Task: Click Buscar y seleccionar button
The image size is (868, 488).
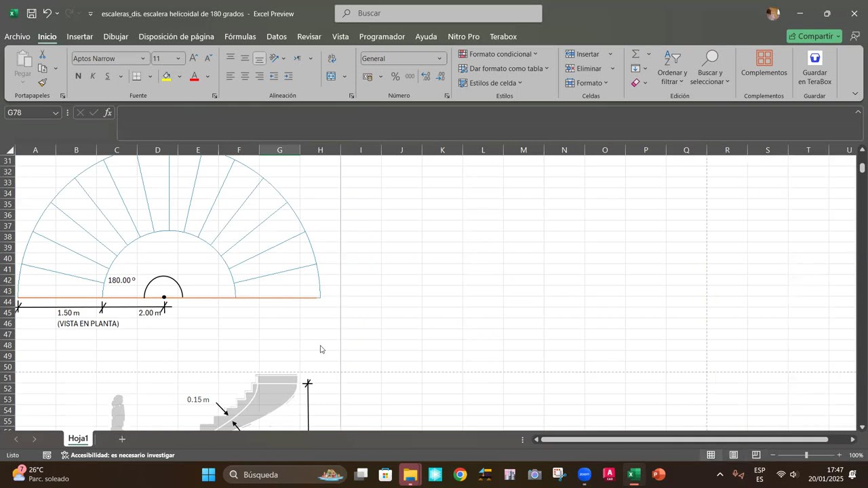Action: 710,68
